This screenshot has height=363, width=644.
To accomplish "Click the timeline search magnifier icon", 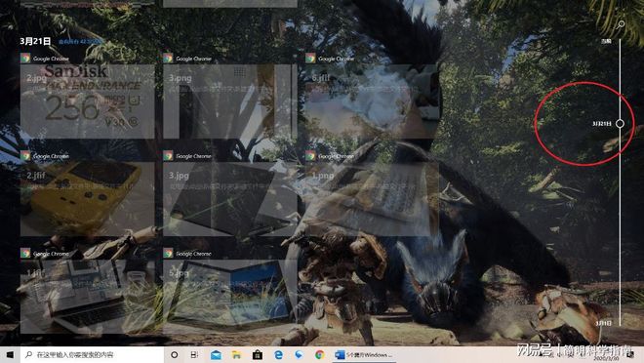I will [621, 24].
